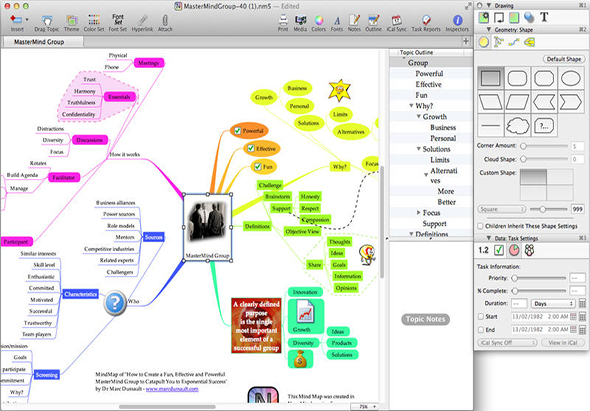Select the branch layout geometry icon
This screenshot has width=590, height=411.
pyautogui.click(x=499, y=42)
